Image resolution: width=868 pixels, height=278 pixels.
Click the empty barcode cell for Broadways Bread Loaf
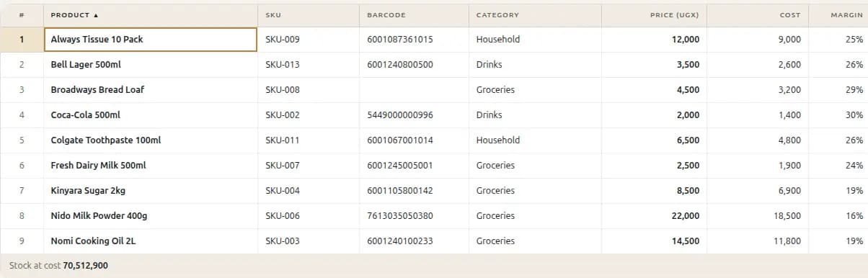414,90
